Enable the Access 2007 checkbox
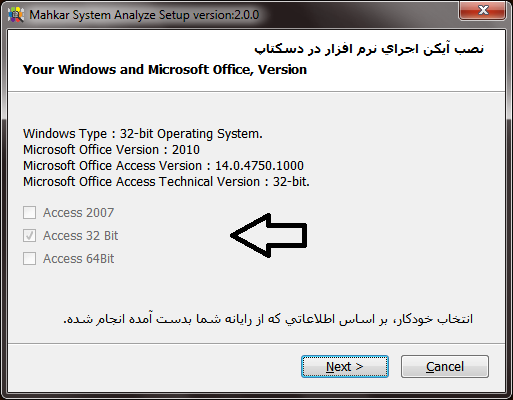The image size is (513, 400). (29, 212)
